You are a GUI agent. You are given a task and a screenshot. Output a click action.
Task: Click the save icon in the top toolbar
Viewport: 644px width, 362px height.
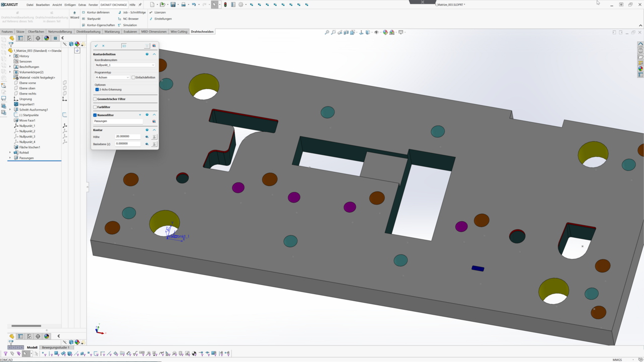tap(173, 5)
